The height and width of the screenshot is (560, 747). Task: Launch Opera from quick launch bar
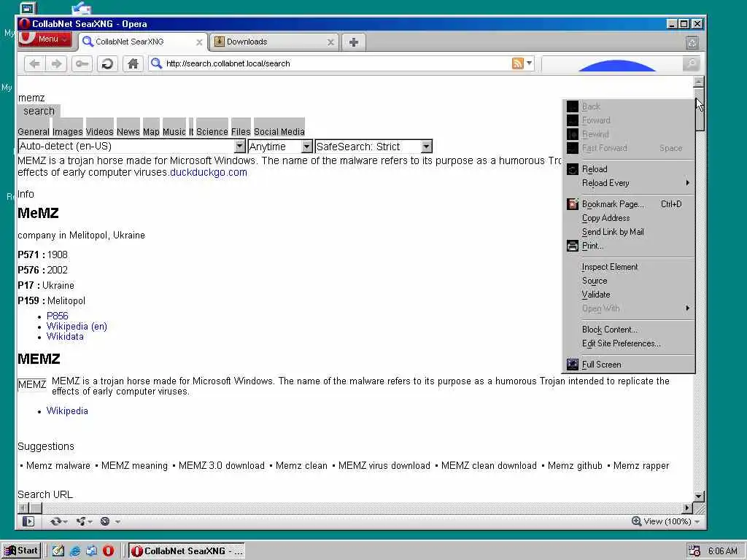pos(108,551)
